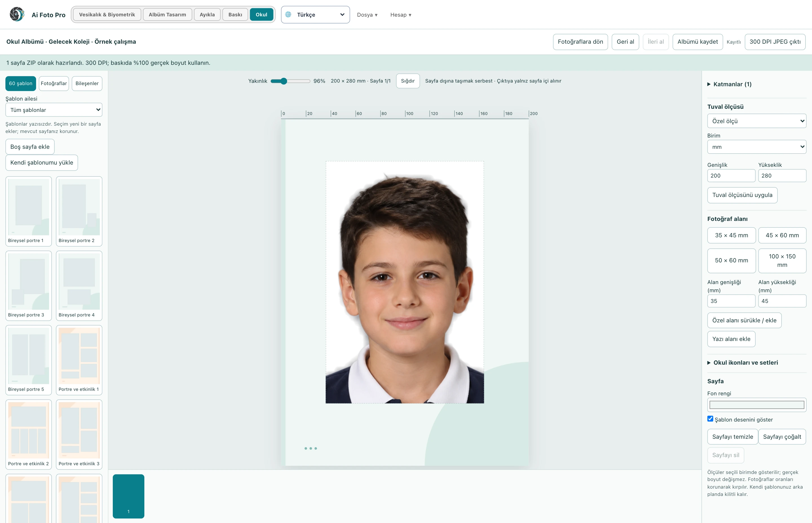Open the Hesap menu
812x523 pixels.
tap(401, 15)
